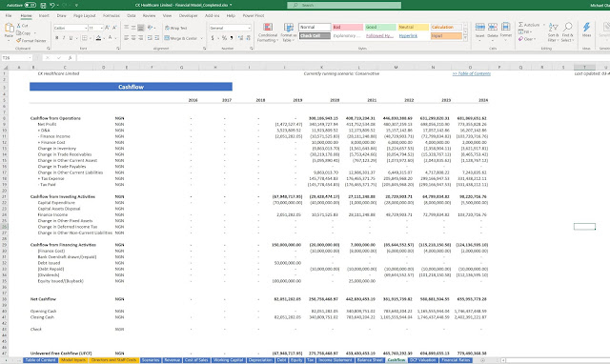
Task: Open the File menu
Action: 9,15
